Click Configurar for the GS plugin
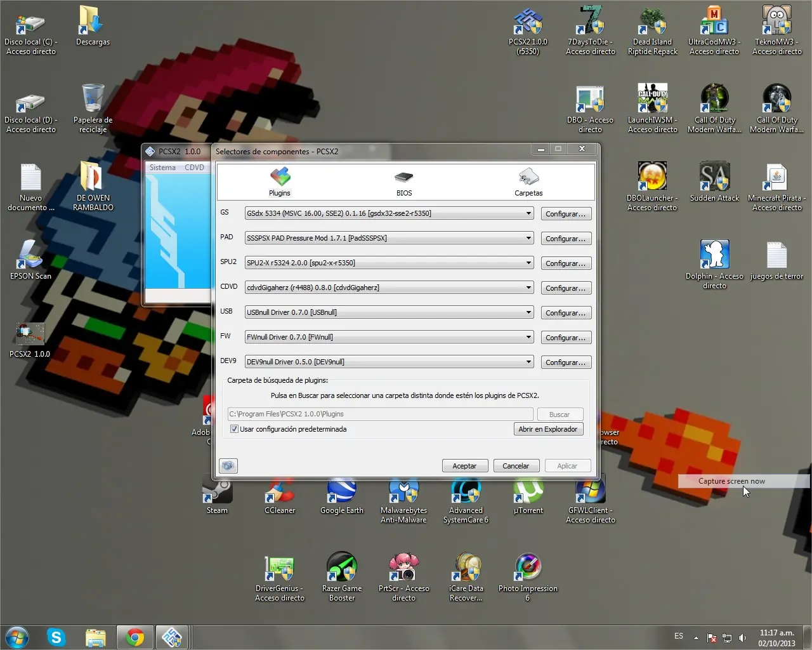Viewport: 812px width, 650px height. [x=566, y=214]
